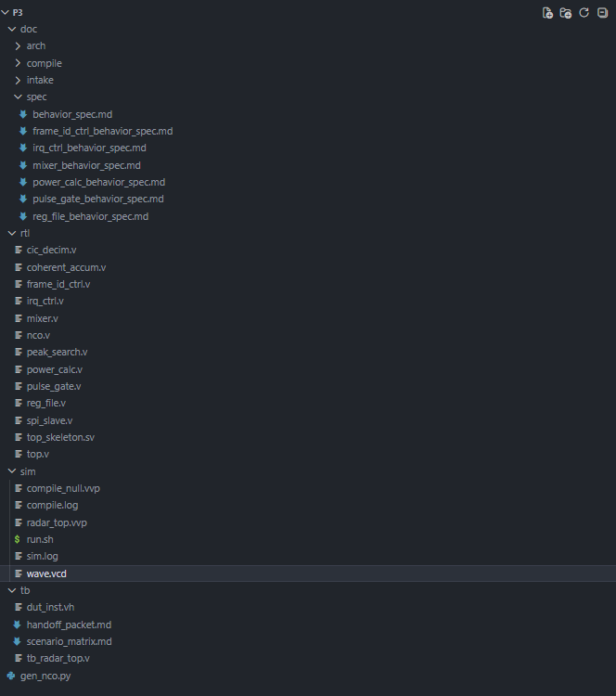Click the file icon beside top.v

pos(19,454)
